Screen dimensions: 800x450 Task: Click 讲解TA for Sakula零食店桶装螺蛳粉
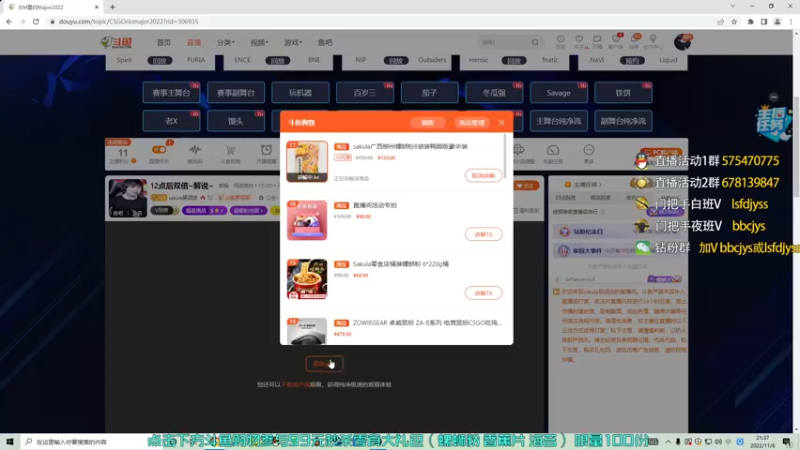click(x=483, y=293)
